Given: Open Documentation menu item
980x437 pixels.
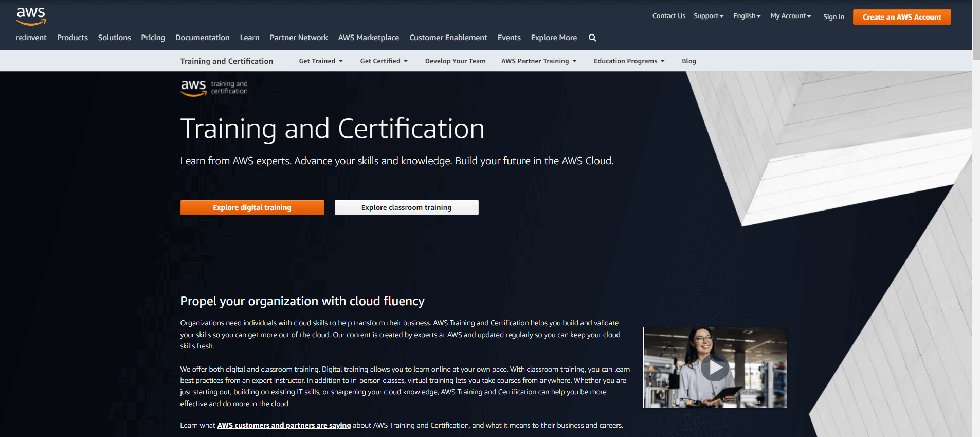Looking at the screenshot, I should 203,38.
